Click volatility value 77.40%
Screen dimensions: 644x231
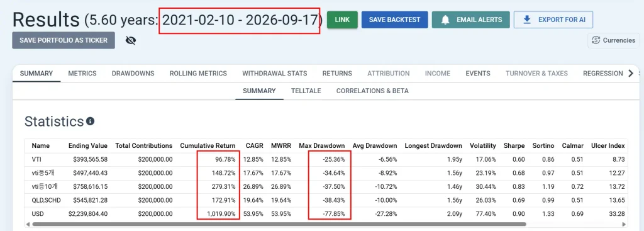tap(486, 214)
